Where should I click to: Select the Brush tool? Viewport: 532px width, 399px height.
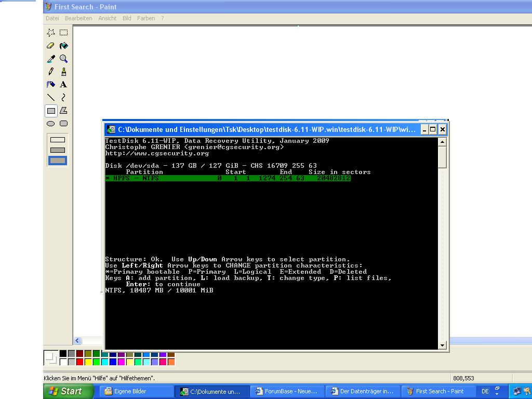(63, 72)
